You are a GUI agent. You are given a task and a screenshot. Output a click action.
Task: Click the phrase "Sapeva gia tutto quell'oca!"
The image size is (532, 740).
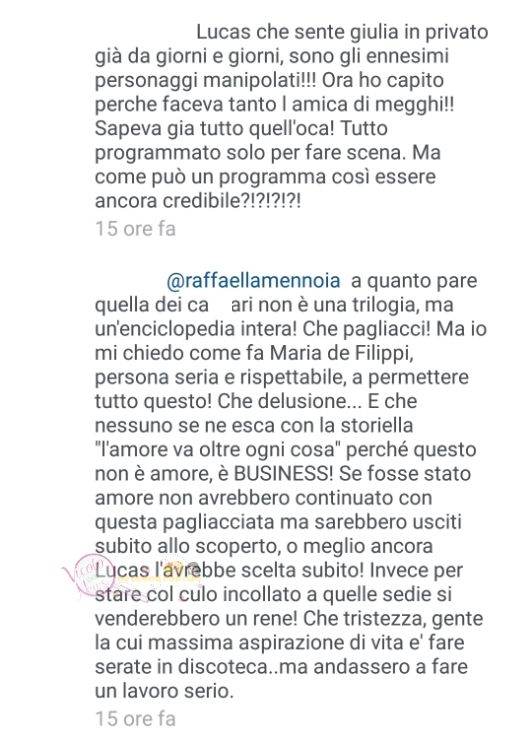(x=215, y=128)
